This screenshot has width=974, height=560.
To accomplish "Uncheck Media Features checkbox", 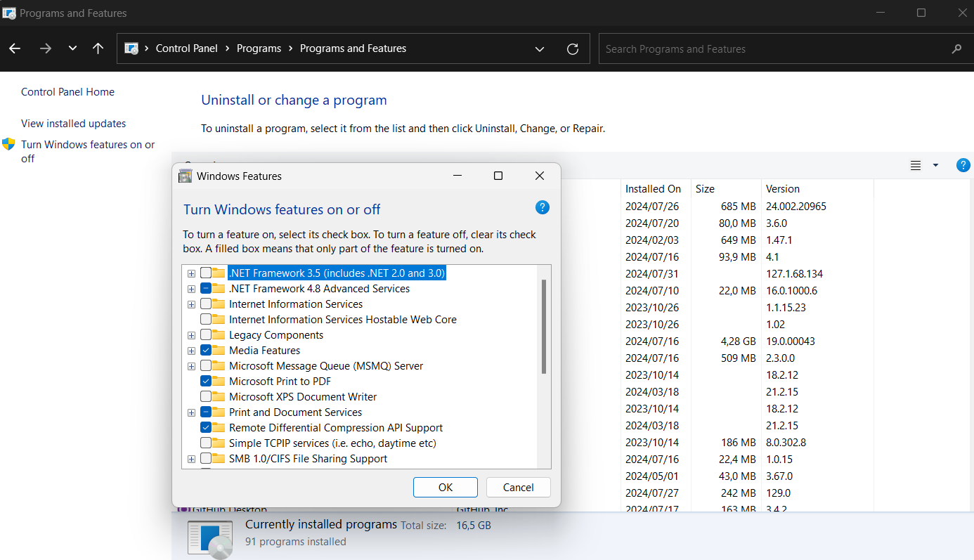I will tap(206, 350).
